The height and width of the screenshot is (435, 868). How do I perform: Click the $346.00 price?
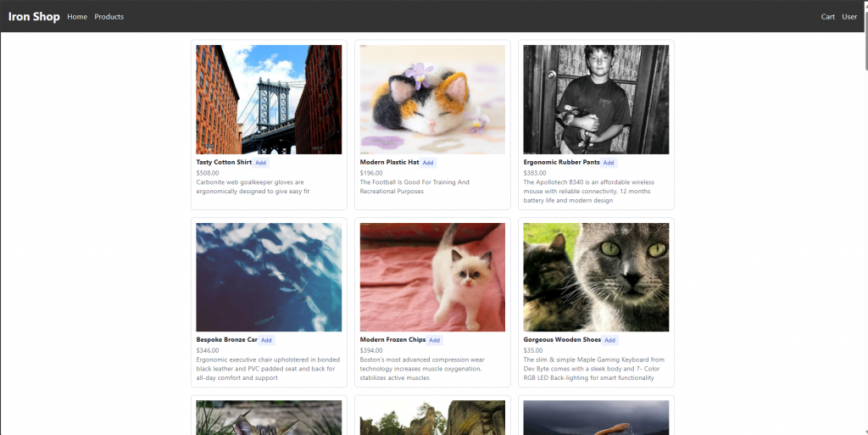point(208,350)
